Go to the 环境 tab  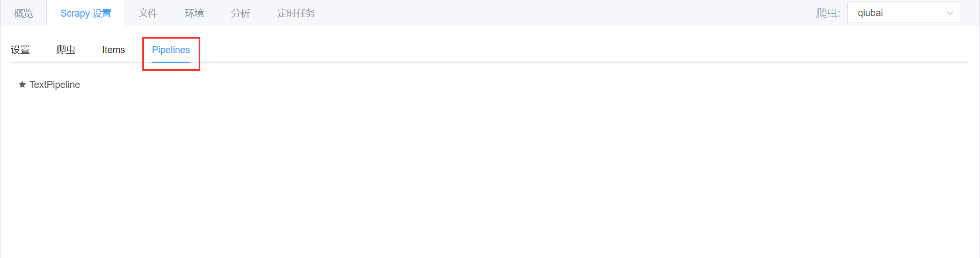pyautogui.click(x=194, y=13)
